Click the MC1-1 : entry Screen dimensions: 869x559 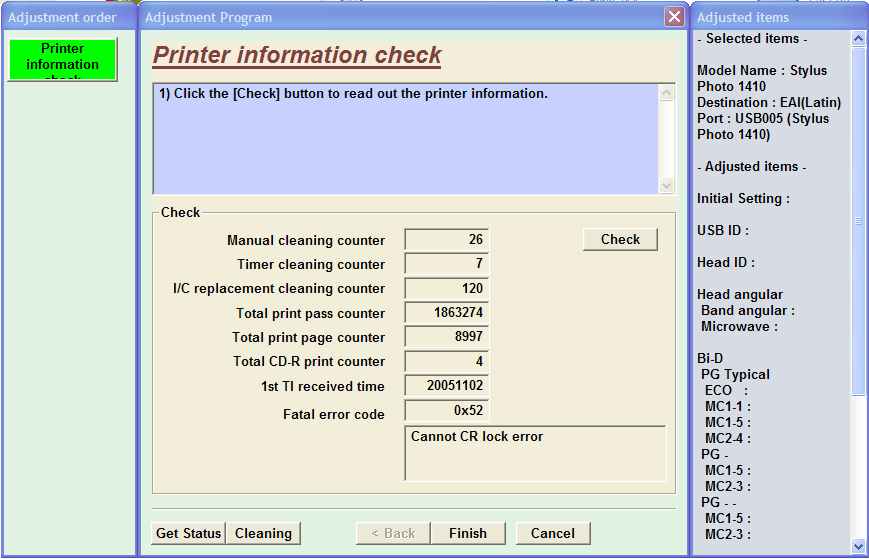728,406
